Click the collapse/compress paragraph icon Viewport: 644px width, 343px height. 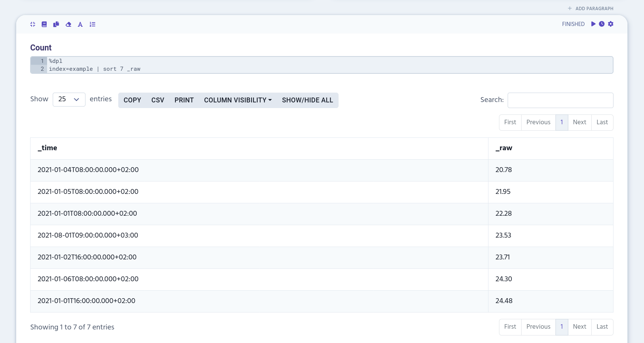pyautogui.click(x=33, y=24)
